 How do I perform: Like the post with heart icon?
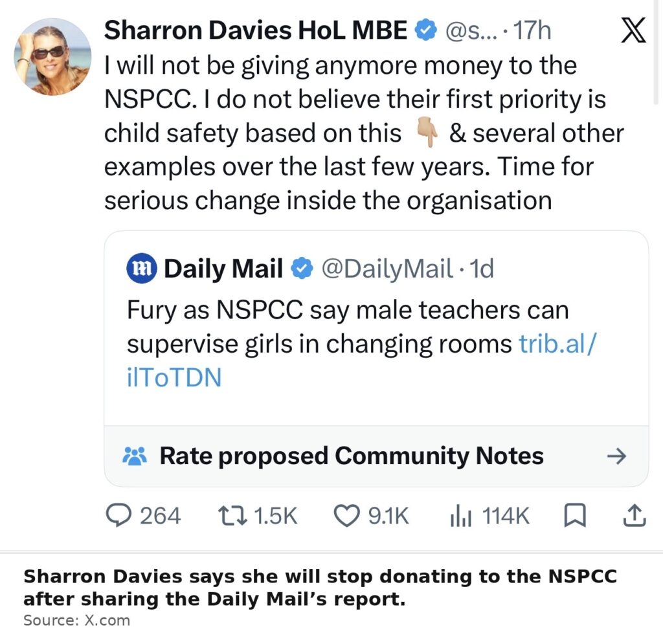(x=347, y=516)
